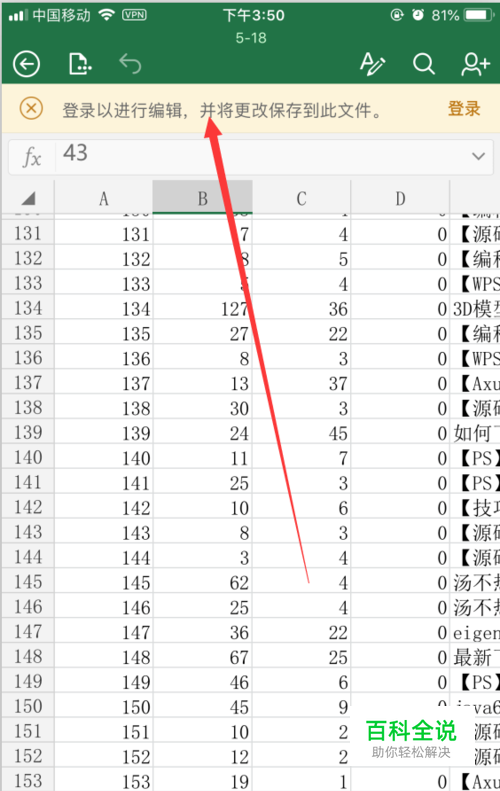Tap the 登录 link in banner

464,108
